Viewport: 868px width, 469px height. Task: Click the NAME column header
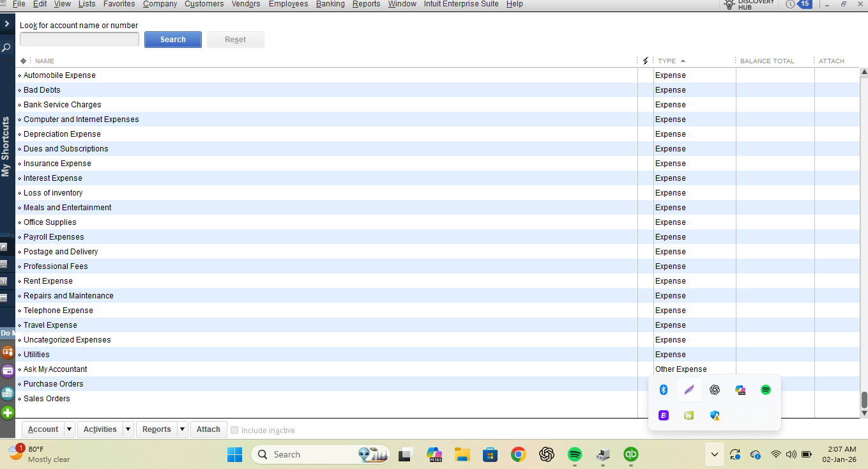coord(45,61)
